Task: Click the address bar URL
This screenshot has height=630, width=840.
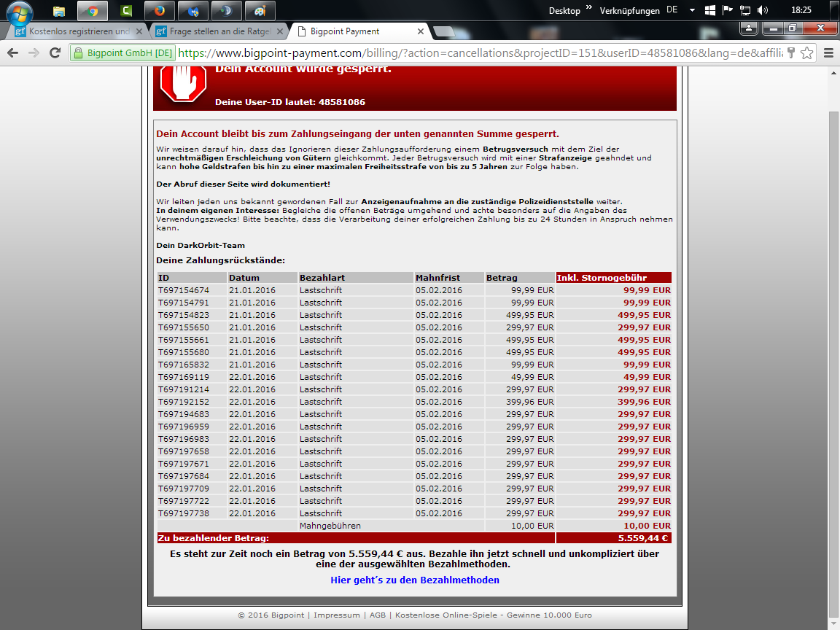Action: (480, 53)
